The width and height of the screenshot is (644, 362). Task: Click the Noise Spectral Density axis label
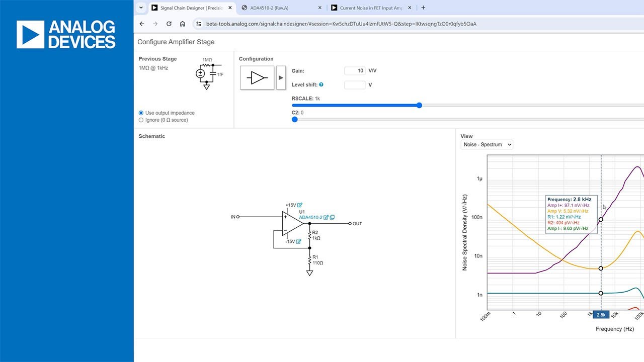click(465, 232)
